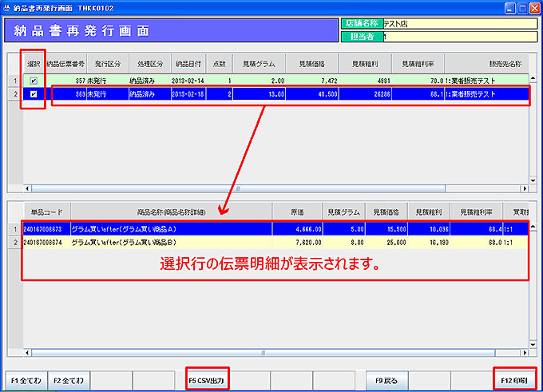Click the 7,472 price cell
The image size is (543, 392).
pyautogui.click(x=312, y=81)
